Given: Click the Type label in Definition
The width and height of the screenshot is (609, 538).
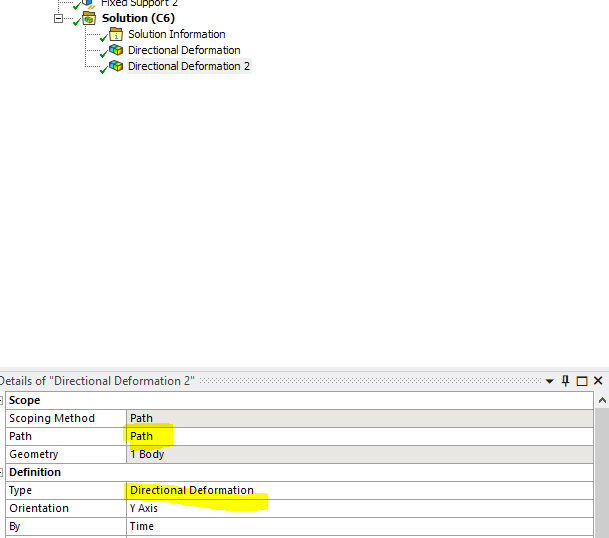Looking at the screenshot, I should (20, 490).
